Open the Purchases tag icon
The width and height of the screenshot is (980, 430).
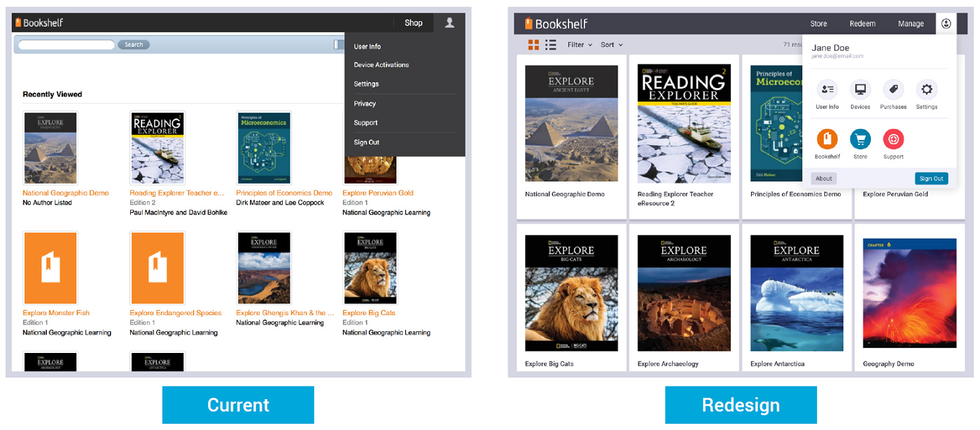893,90
